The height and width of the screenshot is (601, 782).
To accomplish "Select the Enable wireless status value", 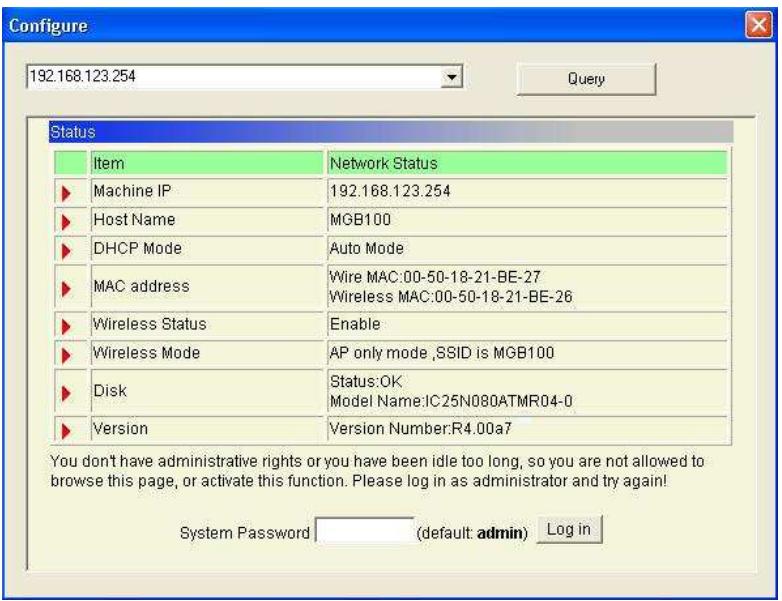I will coord(355,324).
